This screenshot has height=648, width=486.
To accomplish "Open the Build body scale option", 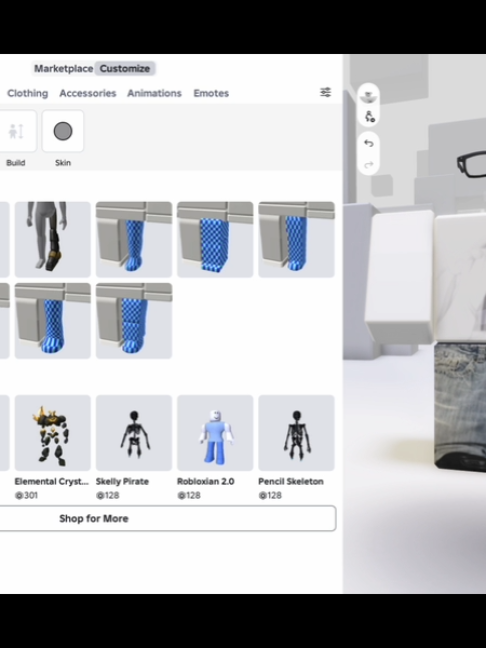I will [17, 131].
